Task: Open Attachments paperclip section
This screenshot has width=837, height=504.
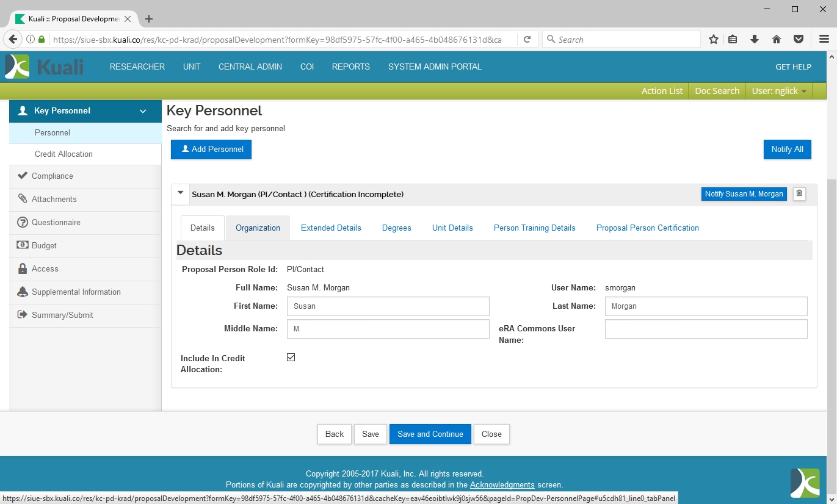Action: 54,199
